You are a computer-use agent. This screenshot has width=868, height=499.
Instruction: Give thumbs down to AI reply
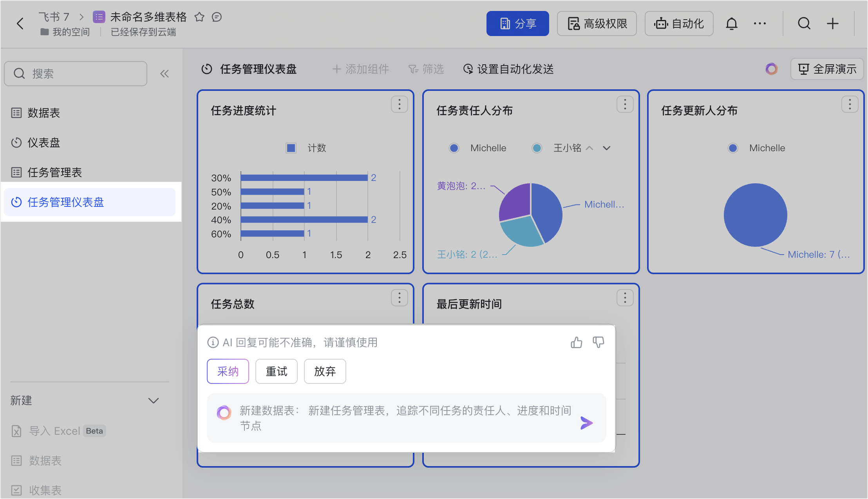pos(598,343)
